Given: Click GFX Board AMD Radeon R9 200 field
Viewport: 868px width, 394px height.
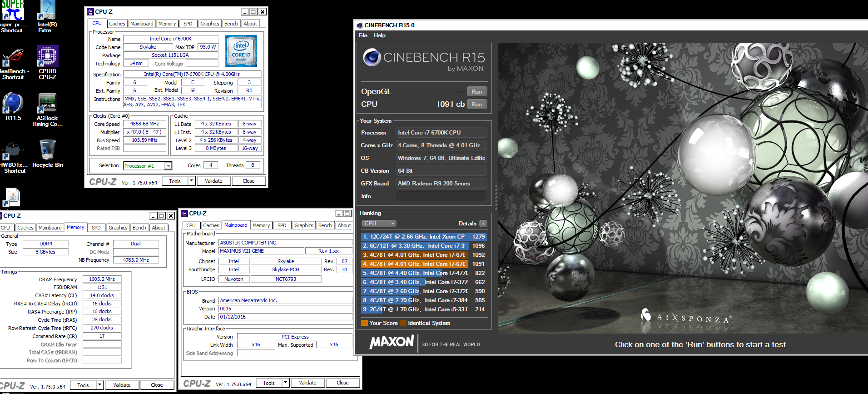Looking at the screenshot, I should [x=441, y=184].
